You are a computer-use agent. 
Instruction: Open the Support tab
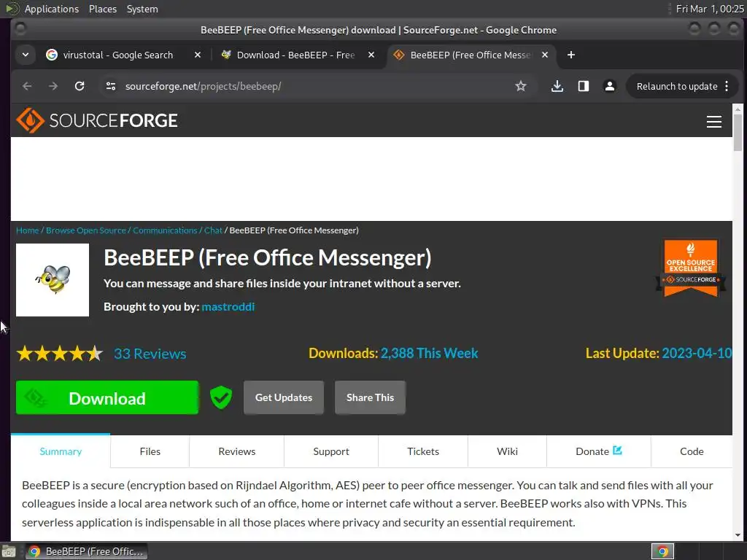pyautogui.click(x=331, y=451)
